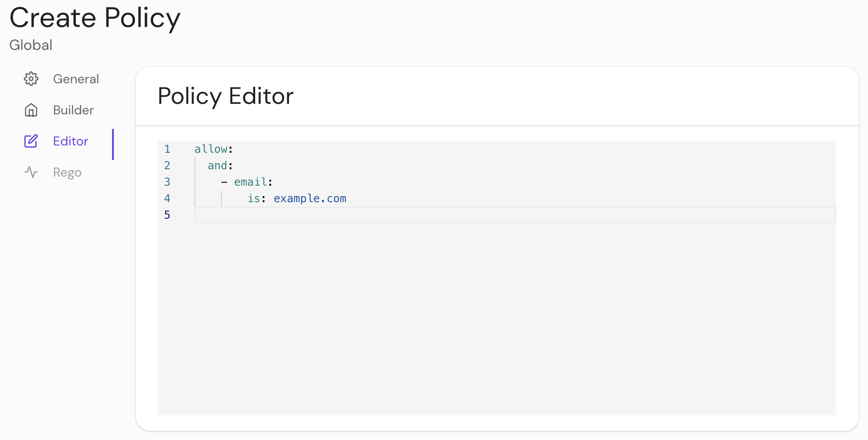
Task: Select the currently active Editor tab
Action: (70, 141)
